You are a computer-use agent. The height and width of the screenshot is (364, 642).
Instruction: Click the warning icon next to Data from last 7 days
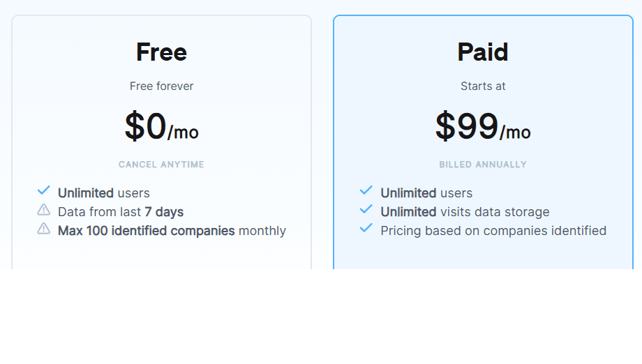click(44, 209)
